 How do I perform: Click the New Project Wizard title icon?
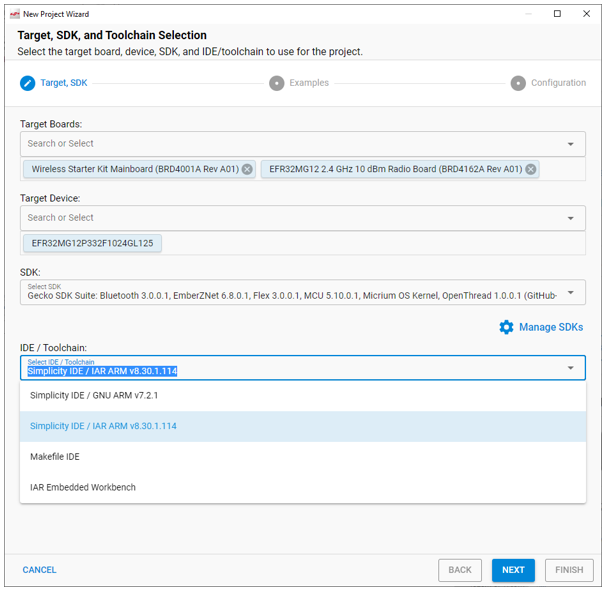[15, 14]
